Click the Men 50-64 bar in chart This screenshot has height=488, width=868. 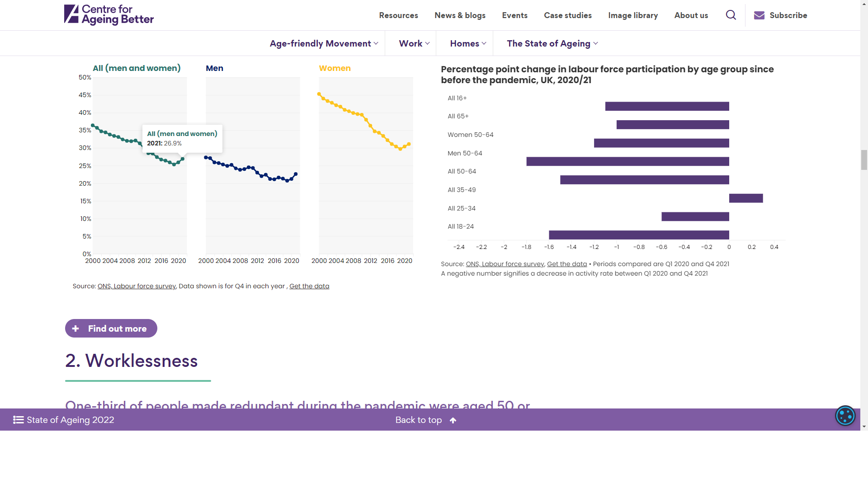coord(627,161)
